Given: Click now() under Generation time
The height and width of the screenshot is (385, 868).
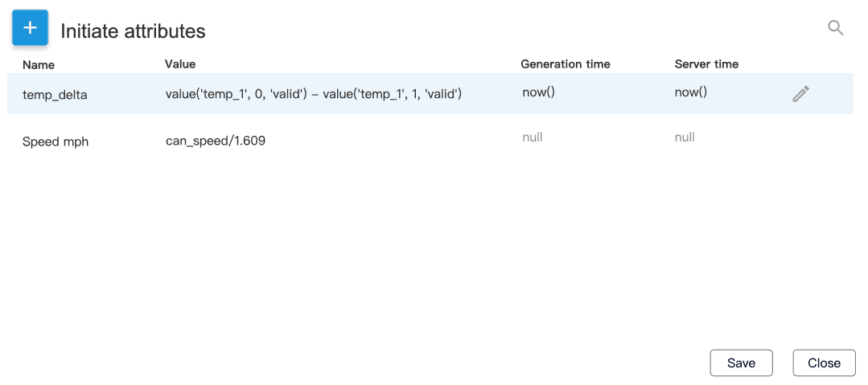Looking at the screenshot, I should point(538,92).
